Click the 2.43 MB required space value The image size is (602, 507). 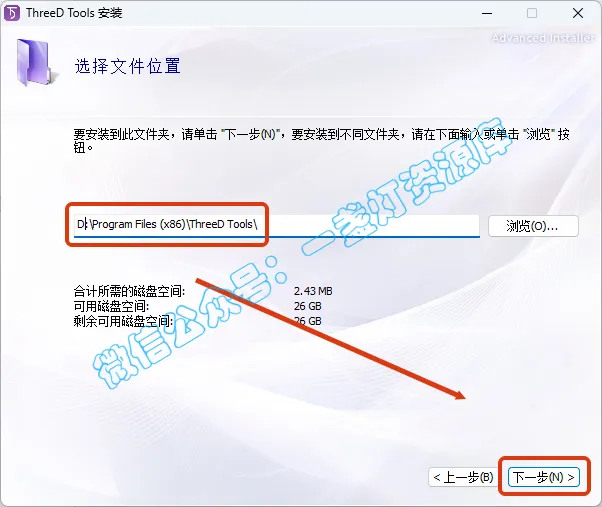[313, 291]
